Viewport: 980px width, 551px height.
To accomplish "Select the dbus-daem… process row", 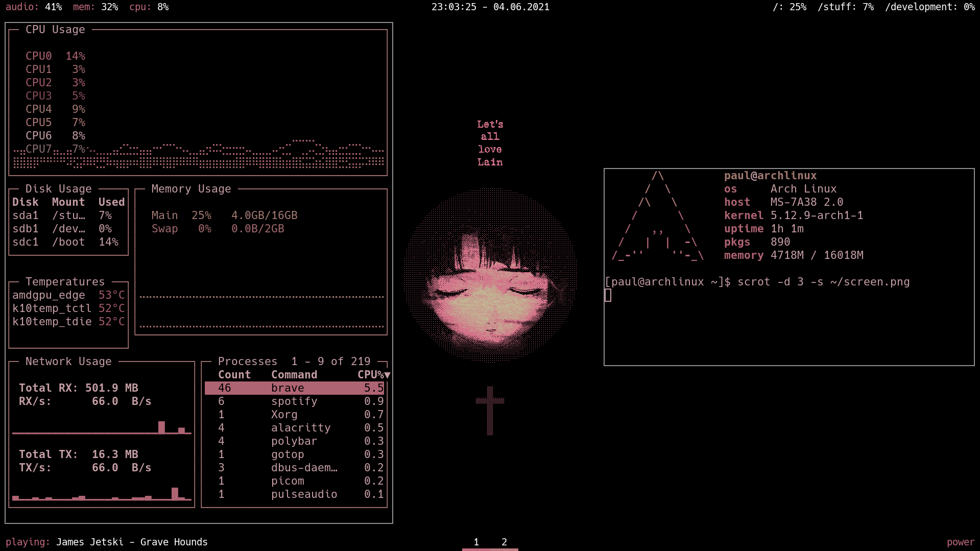I will coord(295,468).
